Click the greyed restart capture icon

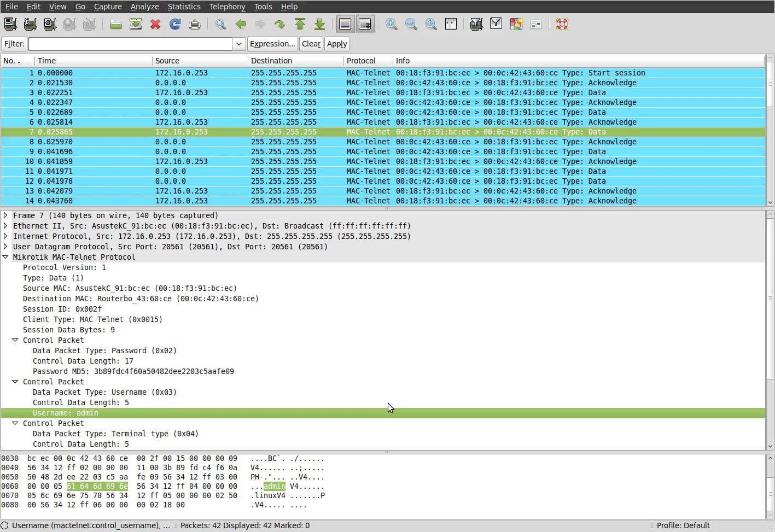(89, 24)
